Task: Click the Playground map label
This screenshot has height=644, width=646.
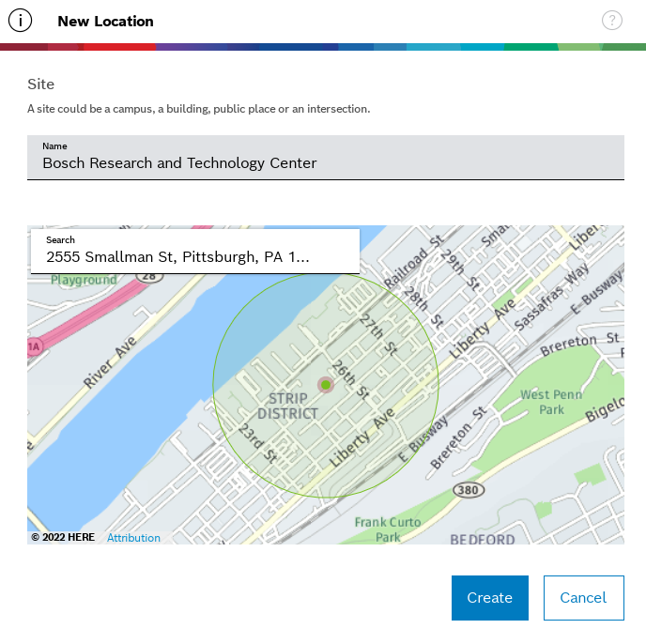Action: (x=84, y=280)
